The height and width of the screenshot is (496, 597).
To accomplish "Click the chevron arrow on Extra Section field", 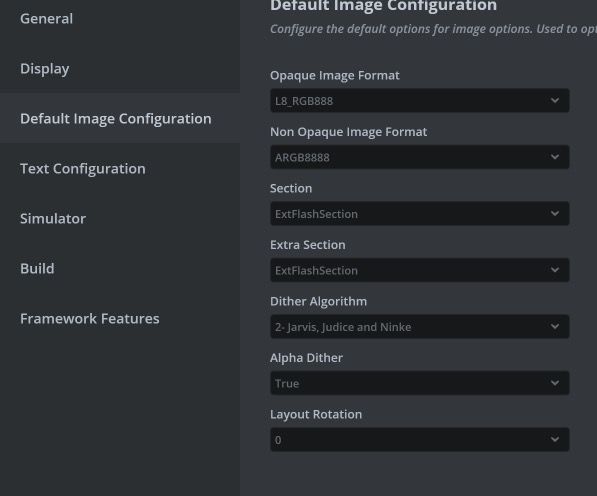I will click(x=555, y=270).
